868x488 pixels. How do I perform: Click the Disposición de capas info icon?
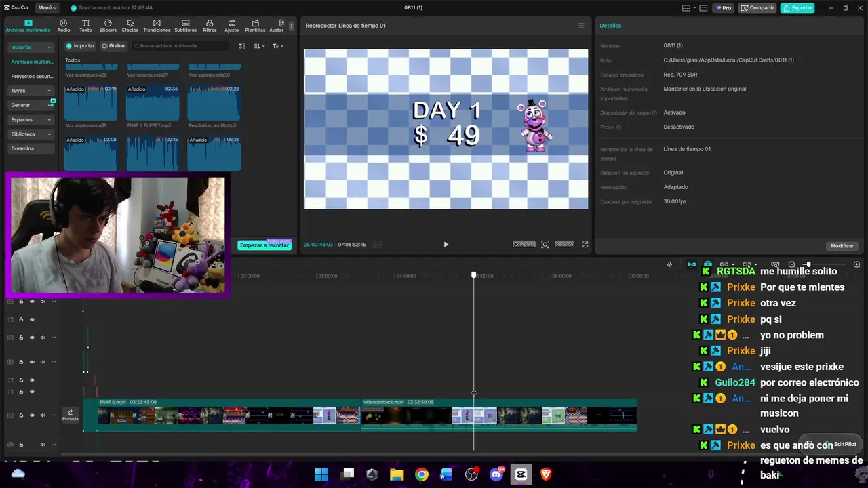[x=654, y=113]
